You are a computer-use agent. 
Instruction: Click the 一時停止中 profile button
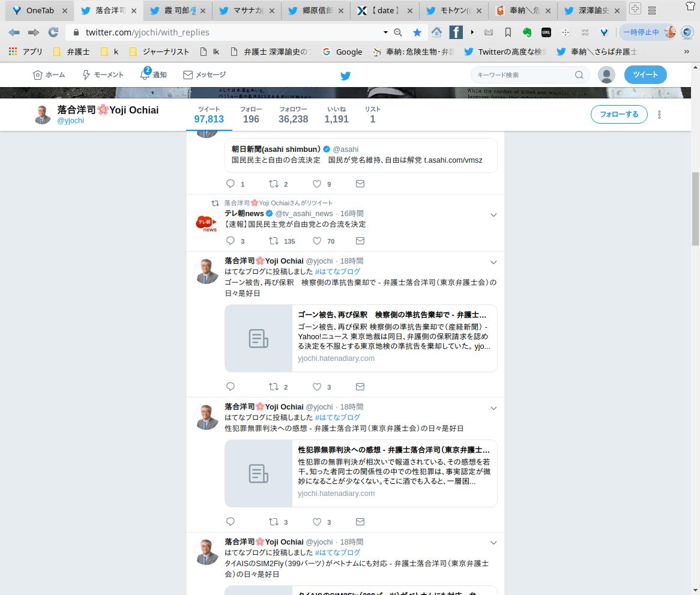point(647,32)
